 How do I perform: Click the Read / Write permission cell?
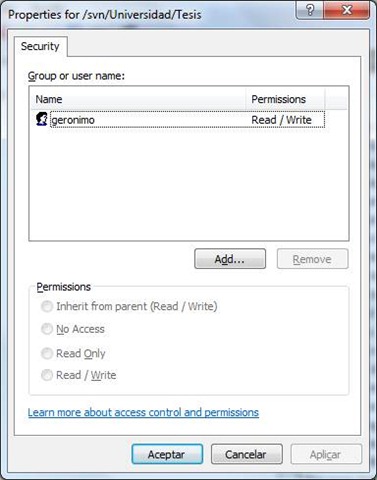click(x=281, y=120)
